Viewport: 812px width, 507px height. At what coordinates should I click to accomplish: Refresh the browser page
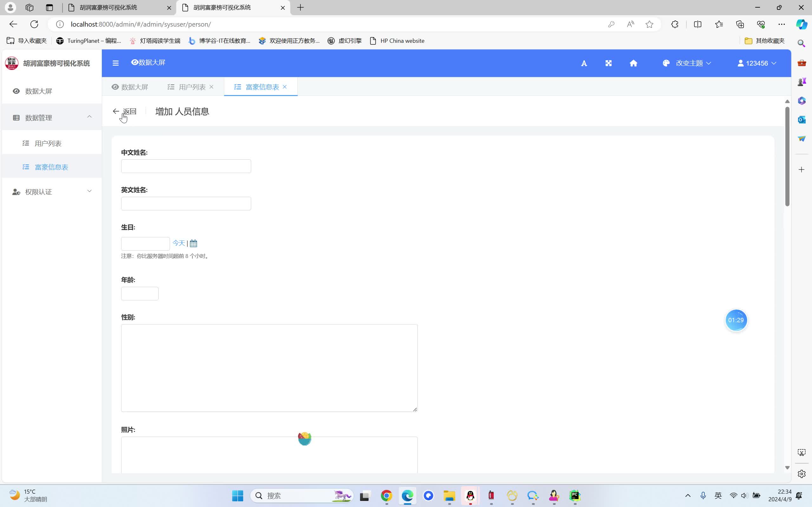click(x=34, y=24)
